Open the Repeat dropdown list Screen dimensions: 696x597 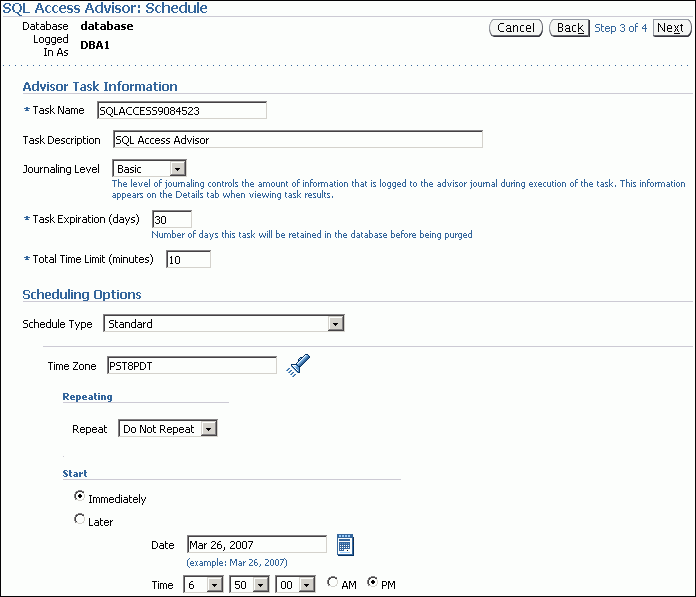click(168, 428)
